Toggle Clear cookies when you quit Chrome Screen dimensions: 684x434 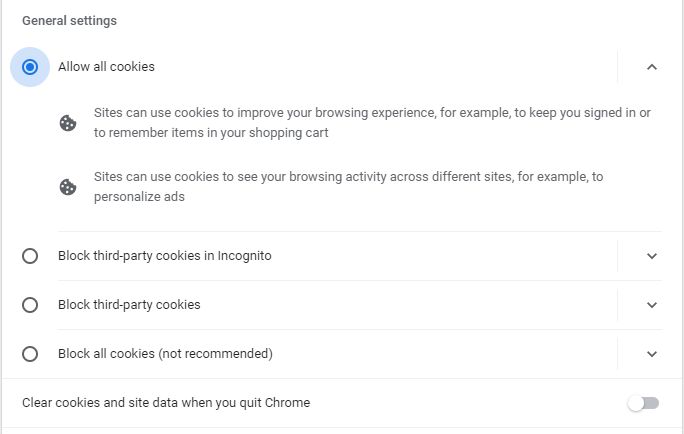643,403
